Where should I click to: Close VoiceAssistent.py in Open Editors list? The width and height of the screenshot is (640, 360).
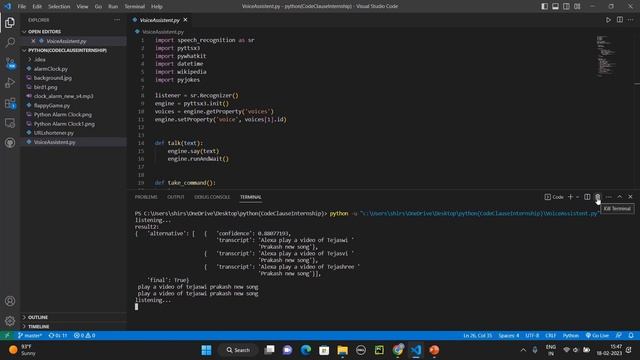[x=33, y=41]
